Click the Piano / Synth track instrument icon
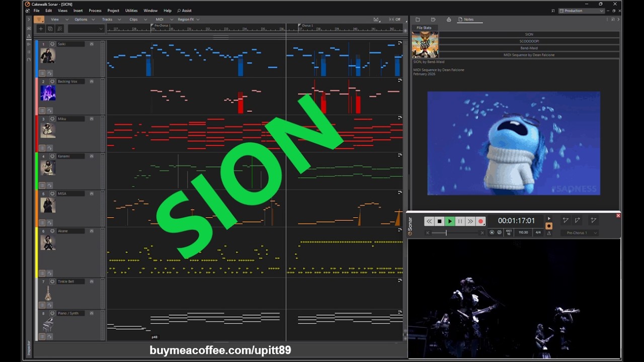Screen dimensions: 644x362 [x=48, y=325]
